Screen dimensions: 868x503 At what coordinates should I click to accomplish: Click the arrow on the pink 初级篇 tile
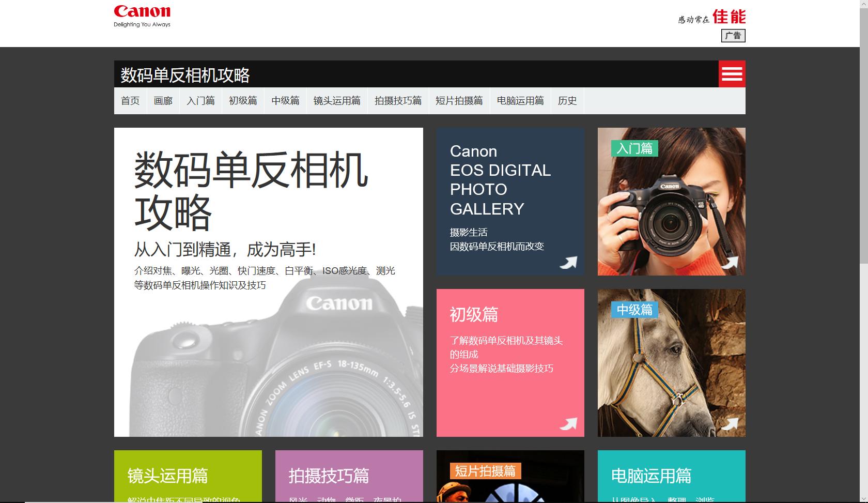tap(568, 424)
